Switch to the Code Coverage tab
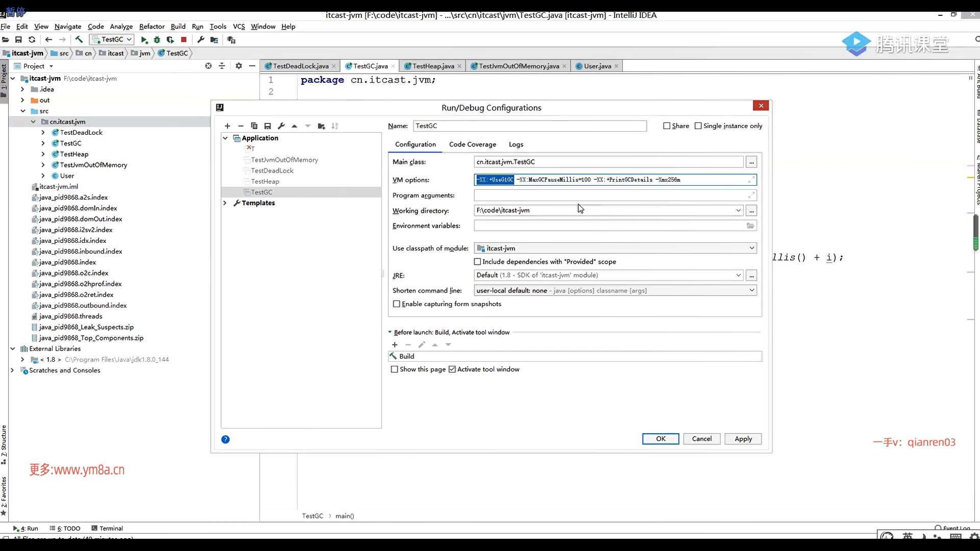Viewport: 980px width, 551px height. pyautogui.click(x=472, y=144)
